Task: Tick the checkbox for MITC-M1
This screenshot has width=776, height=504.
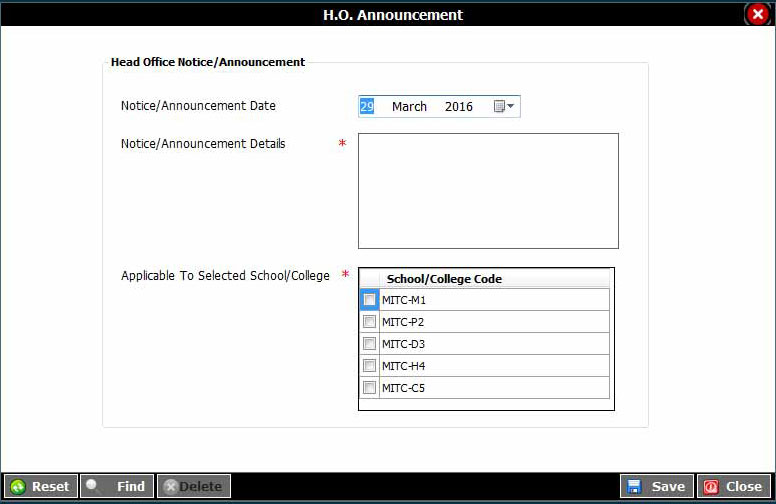Action: (369, 300)
